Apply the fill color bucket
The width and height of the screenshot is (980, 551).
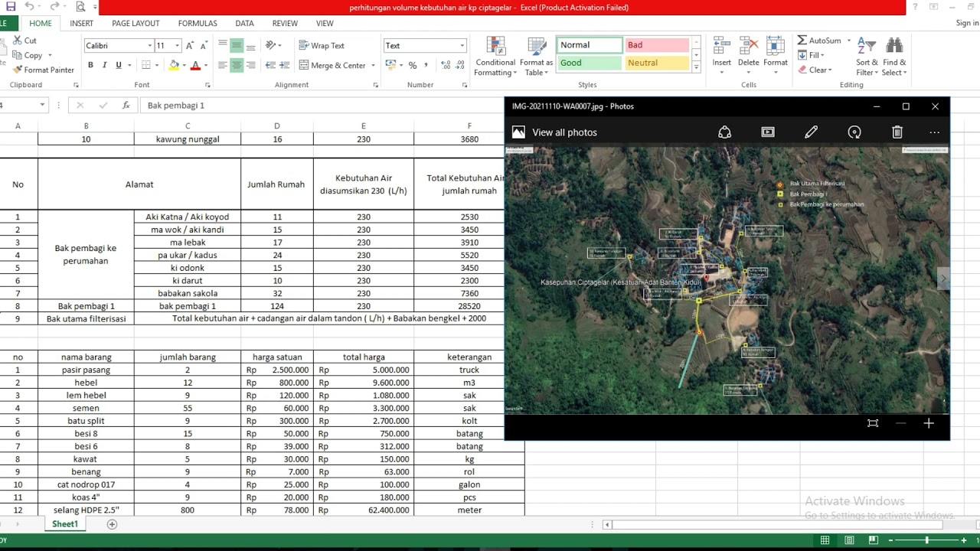pyautogui.click(x=174, y=66)
